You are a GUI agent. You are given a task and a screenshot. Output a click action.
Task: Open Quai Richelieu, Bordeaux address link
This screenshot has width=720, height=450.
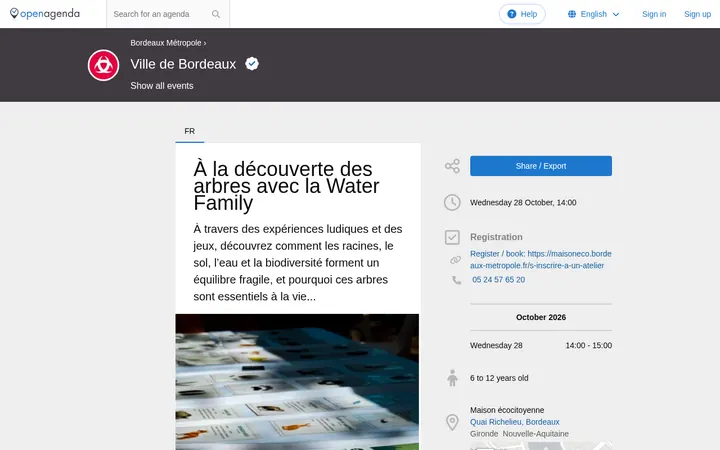pos(514,422)
